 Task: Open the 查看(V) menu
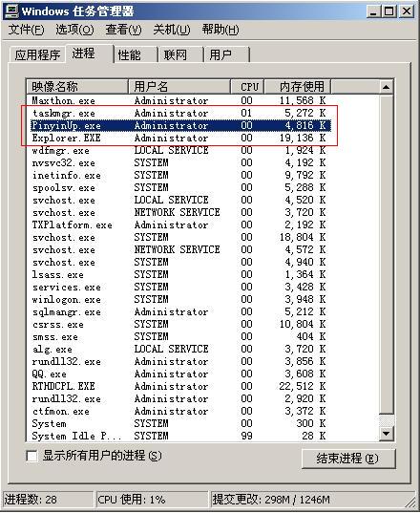(x=123, y=31)
